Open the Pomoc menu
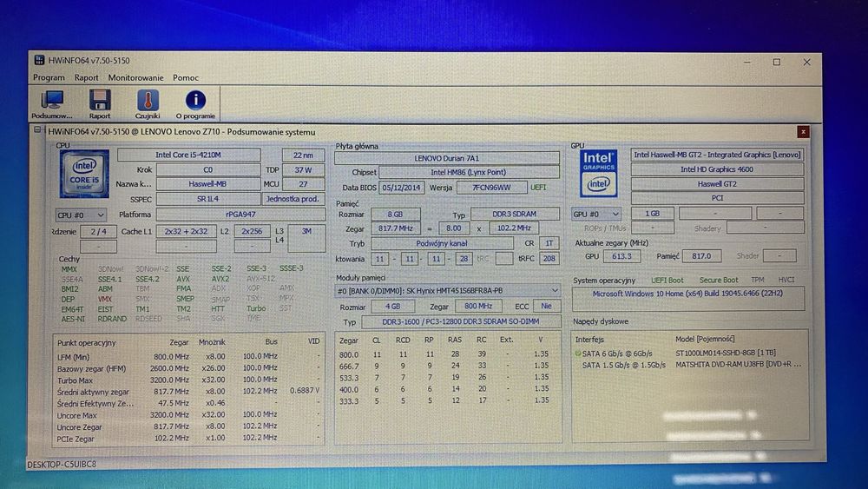Viewport: 868px width, 489px height. click(x=186, y=77)
